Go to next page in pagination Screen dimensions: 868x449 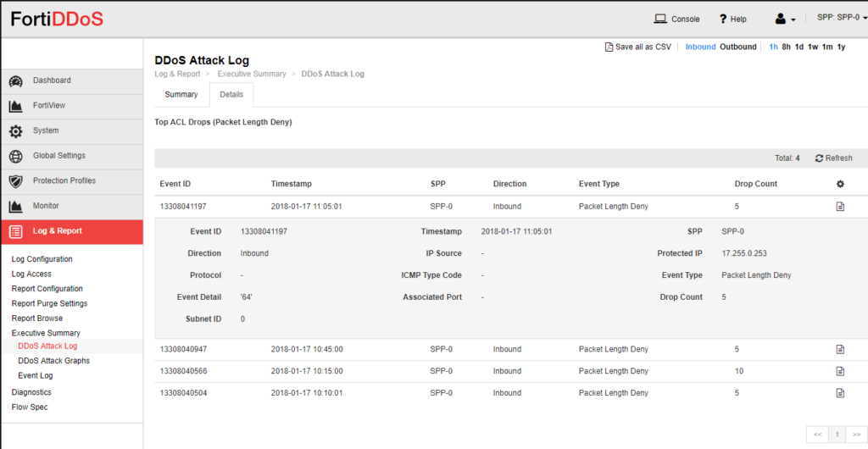[x=856, y=435]
